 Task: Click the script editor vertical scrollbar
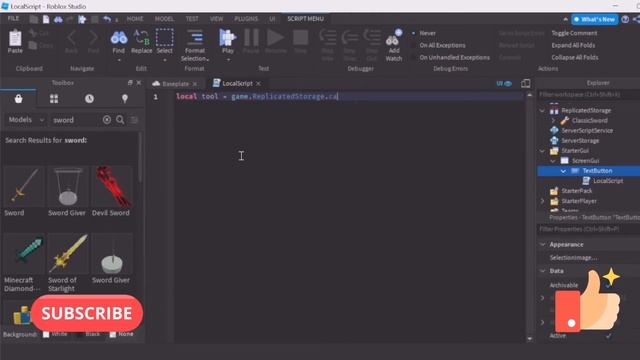tap(529, 217)
